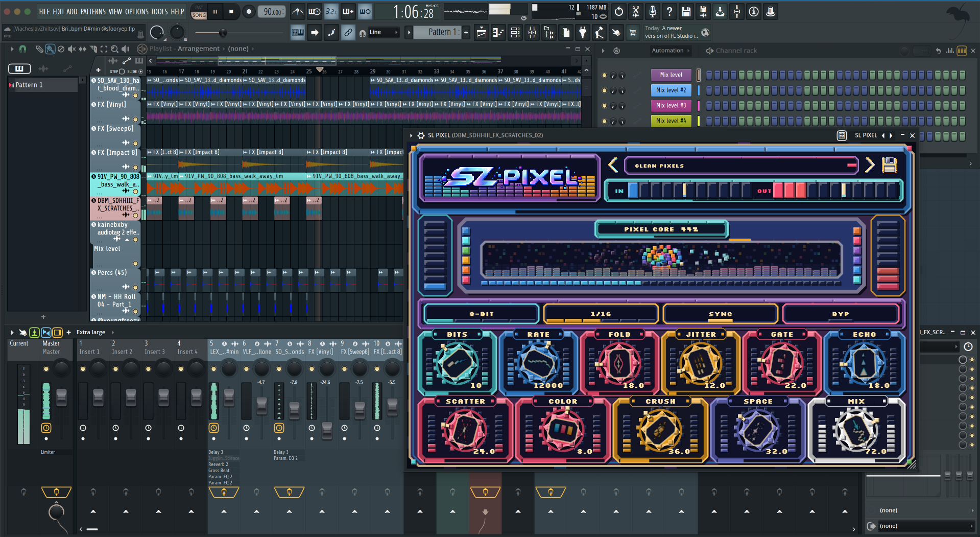Select the Slice tool in playlist toolbar
The height and width of the screenshot is (537, 980).
93,49
